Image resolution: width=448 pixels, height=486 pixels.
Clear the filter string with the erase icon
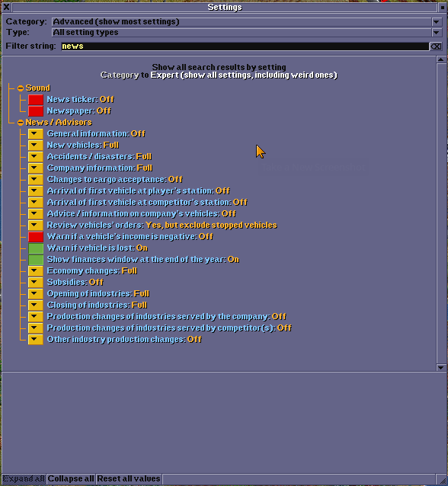[436, 46]
